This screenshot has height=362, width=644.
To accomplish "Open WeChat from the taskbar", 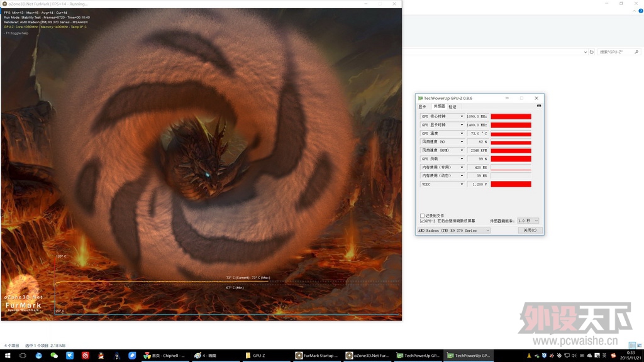I will point(54,356).
